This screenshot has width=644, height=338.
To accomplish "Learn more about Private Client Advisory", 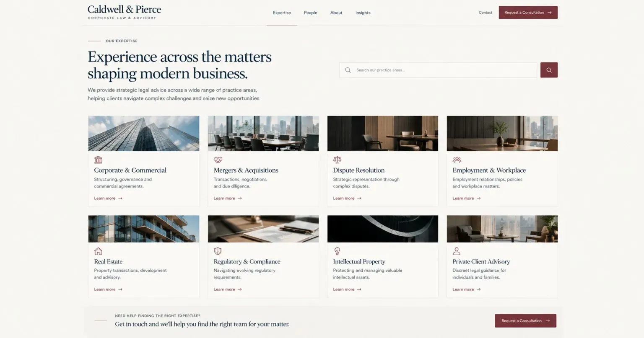I will pos(467,289).
